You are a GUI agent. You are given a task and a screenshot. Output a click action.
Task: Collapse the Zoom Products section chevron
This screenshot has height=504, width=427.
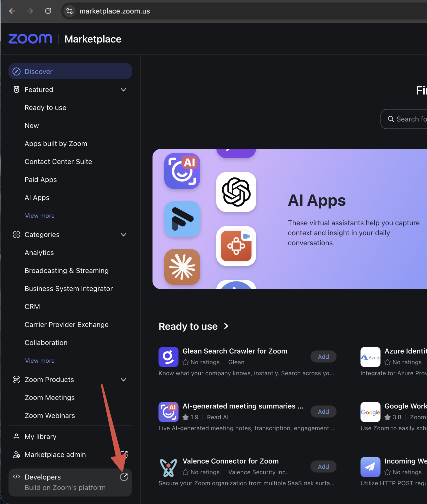[123, 380]
